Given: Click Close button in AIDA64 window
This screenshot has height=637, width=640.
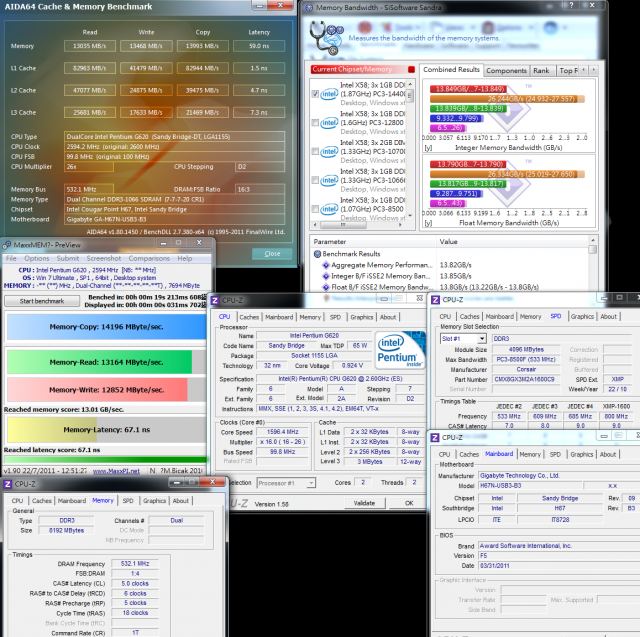Looking at the screenshot, I should click(x=272, y=253).
